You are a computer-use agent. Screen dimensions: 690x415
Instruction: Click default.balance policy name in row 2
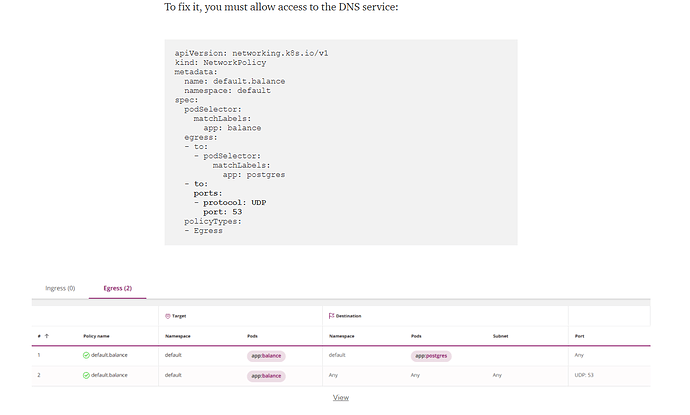coord(109,375)
